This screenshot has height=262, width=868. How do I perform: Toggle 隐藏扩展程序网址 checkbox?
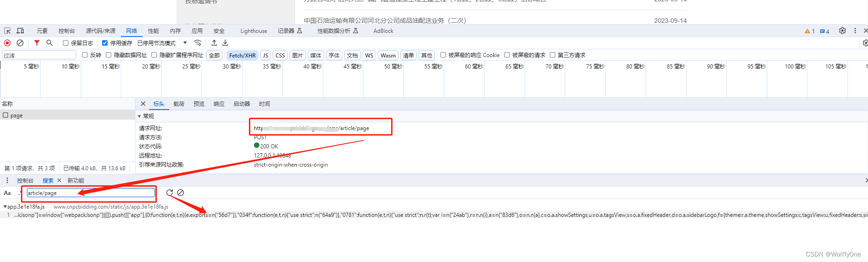[154, 55]
